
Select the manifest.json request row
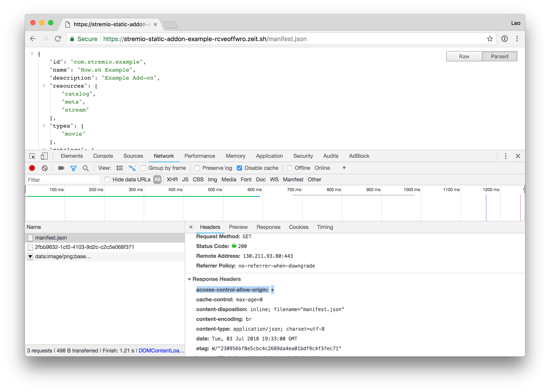click(x=51, y=238)
